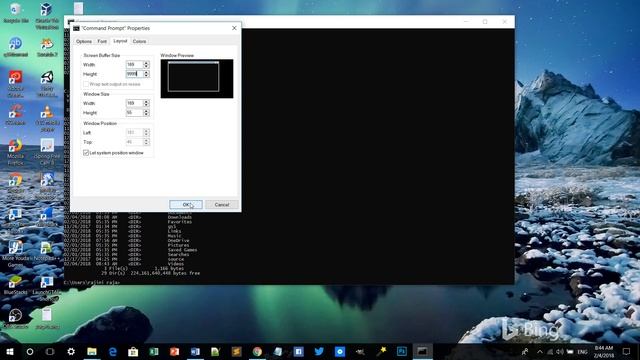This screenshot has width=640, height=360.
Task: Click the Window Size Height field
Action: 134,113
